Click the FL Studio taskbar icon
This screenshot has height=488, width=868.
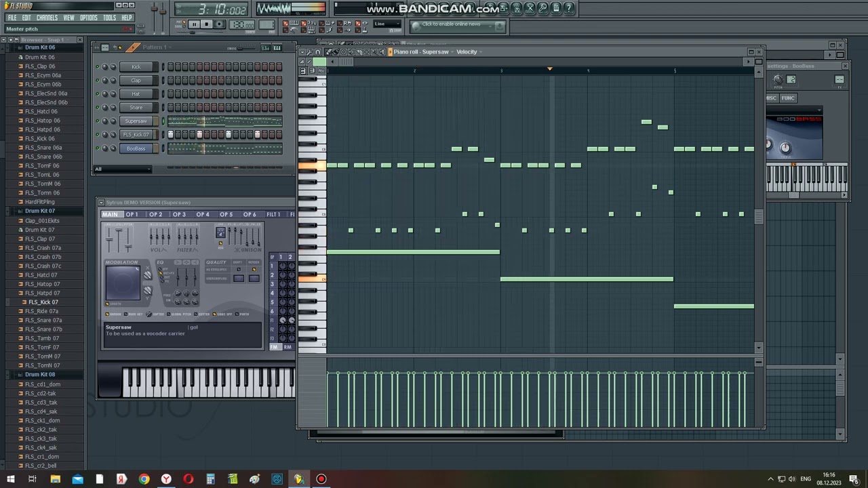[x=298, y=479]
